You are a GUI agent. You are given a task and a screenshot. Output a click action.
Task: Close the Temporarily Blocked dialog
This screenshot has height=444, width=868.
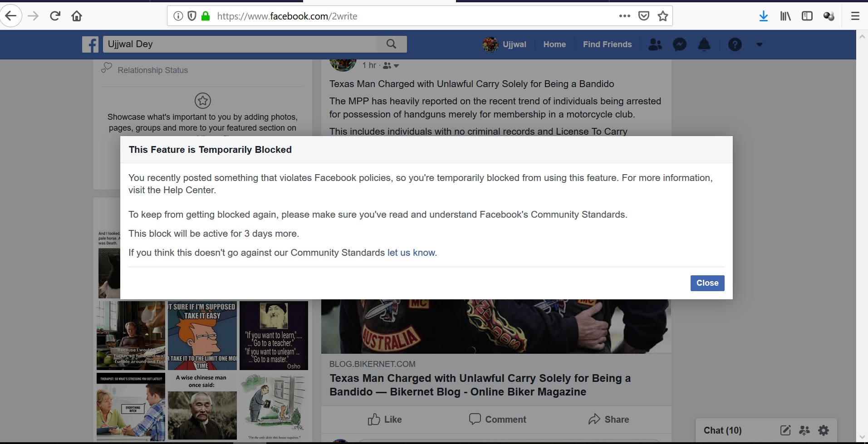point(707,283)
